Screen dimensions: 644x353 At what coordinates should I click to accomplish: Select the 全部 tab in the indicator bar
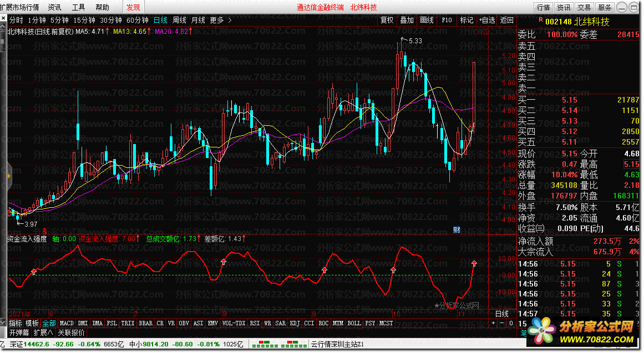coord(49,324)
